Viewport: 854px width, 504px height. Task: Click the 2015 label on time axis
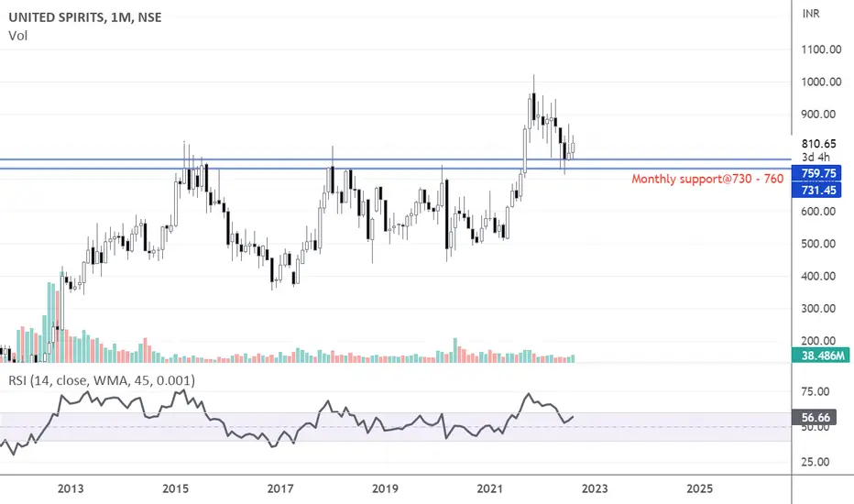click(175, 488)
